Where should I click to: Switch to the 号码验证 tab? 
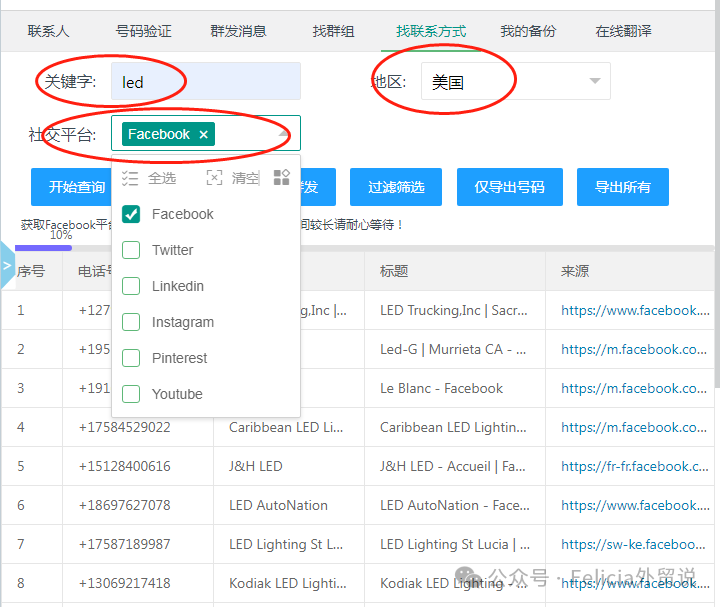[143, 31]
